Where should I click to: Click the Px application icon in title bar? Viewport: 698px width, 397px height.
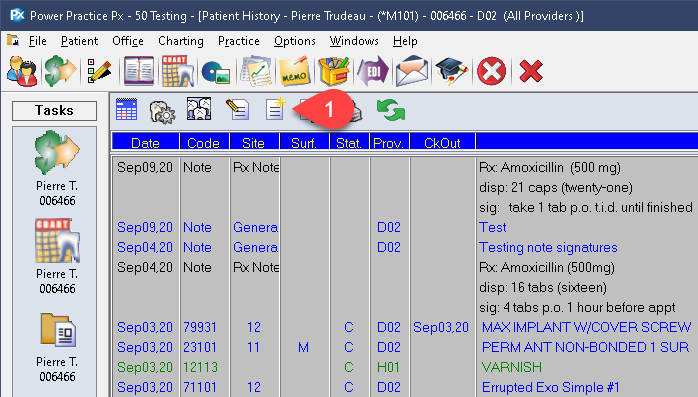[x=17, y=15]
